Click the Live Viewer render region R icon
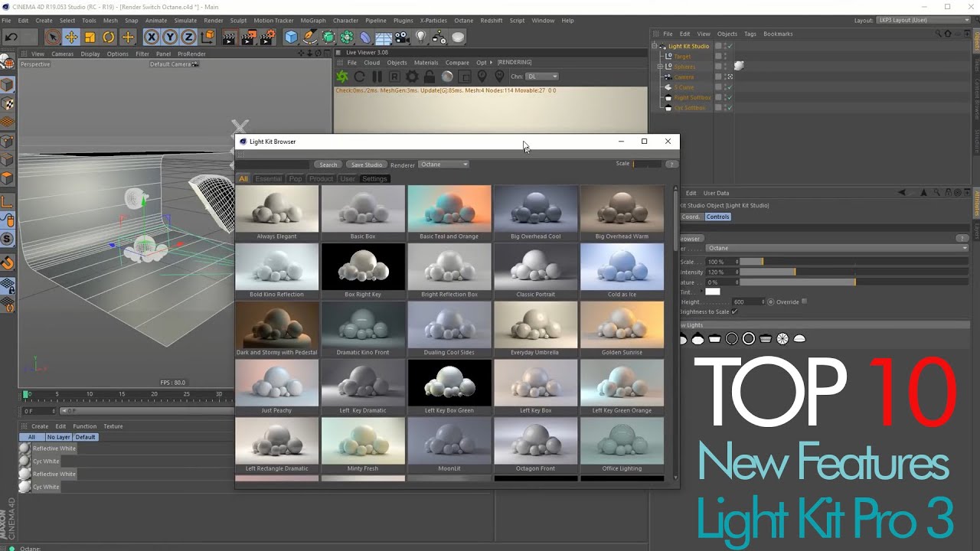 click(394, 77)
